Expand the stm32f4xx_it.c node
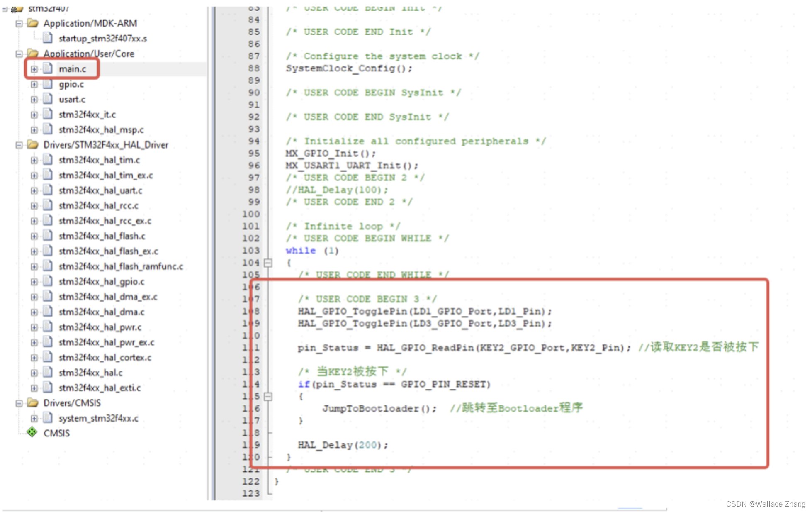 click(x=34, y=114)
